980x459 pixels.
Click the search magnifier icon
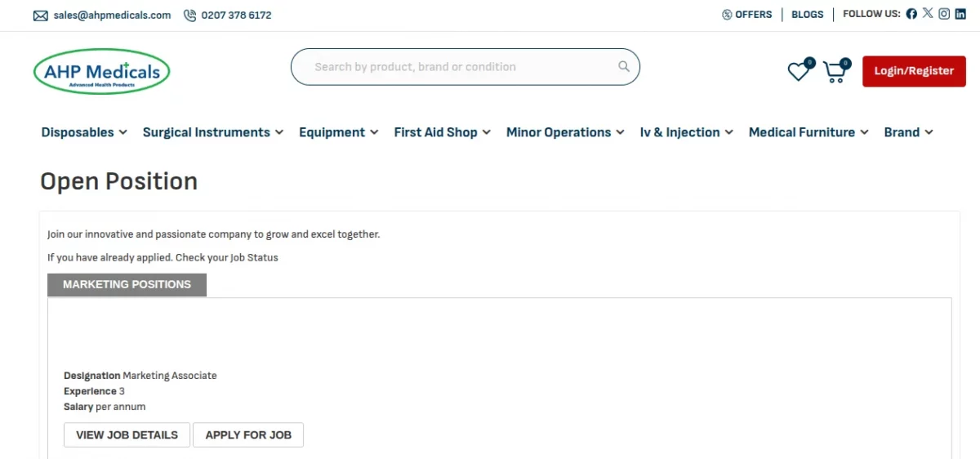point(624,67)
